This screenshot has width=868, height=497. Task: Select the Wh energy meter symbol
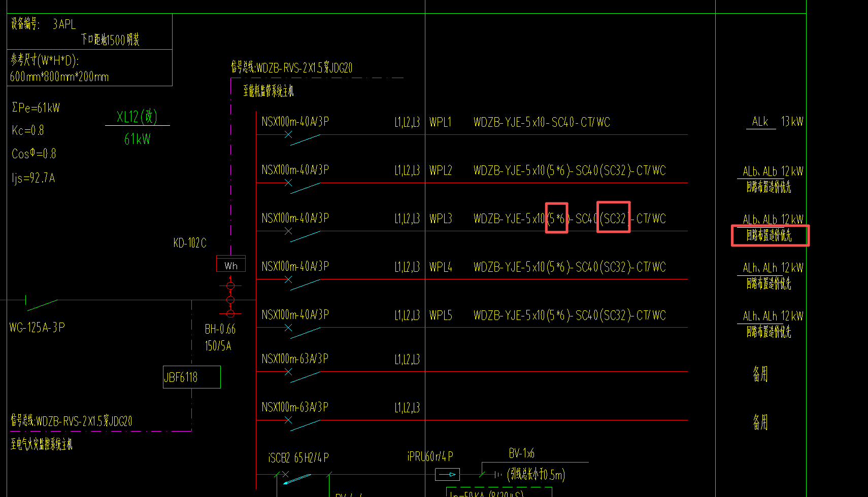coord(231,264)
